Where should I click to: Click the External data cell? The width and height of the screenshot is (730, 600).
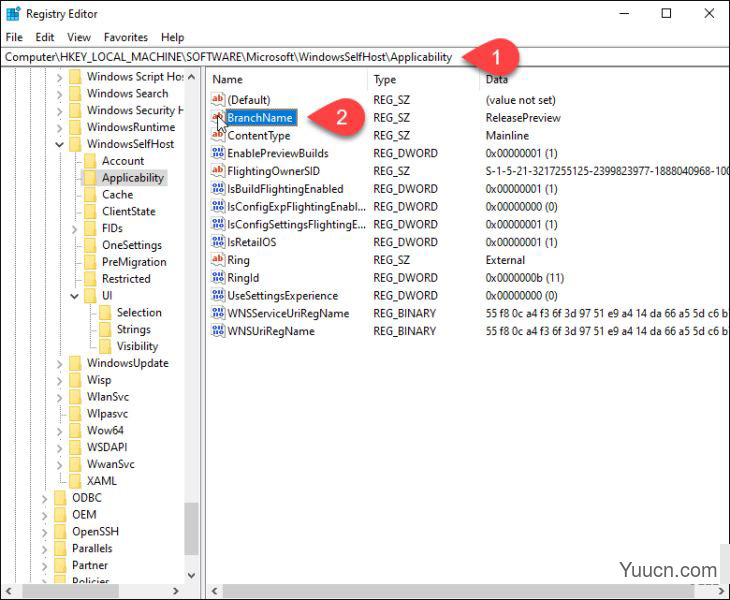(505, 260)
